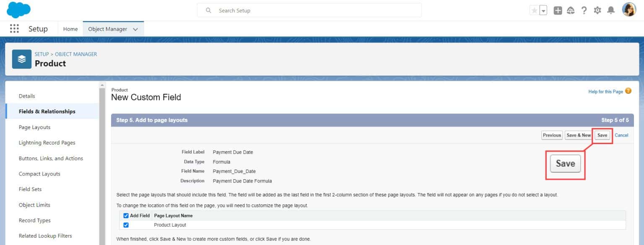Click the Formula data type value
This screenshot has width=644, height=245.
[221, 162]
